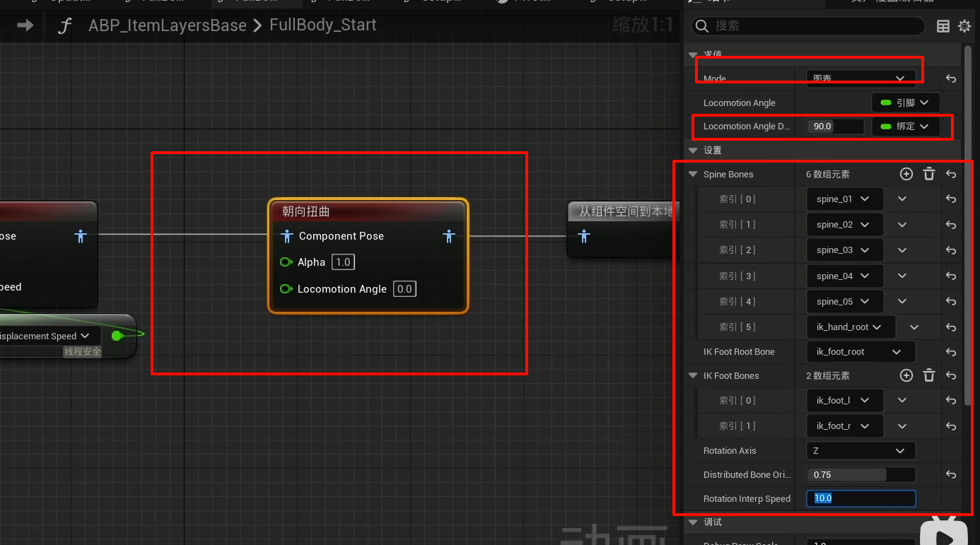Open Locomotion Angle 引脚 binding dropdown

[905, 102]
